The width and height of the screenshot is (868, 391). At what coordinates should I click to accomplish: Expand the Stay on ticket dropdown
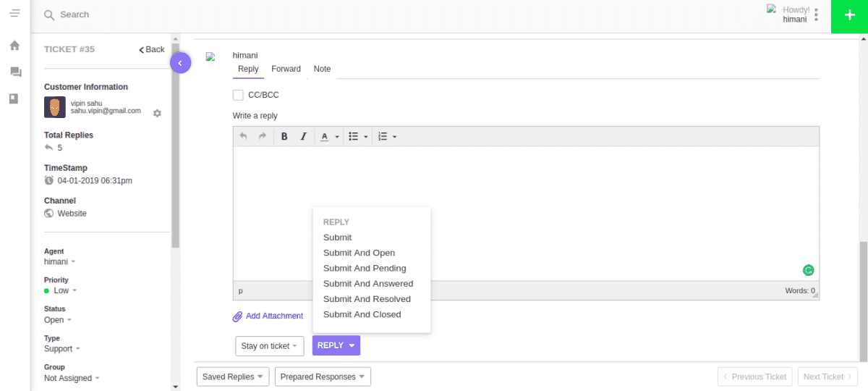pos(269,346)
